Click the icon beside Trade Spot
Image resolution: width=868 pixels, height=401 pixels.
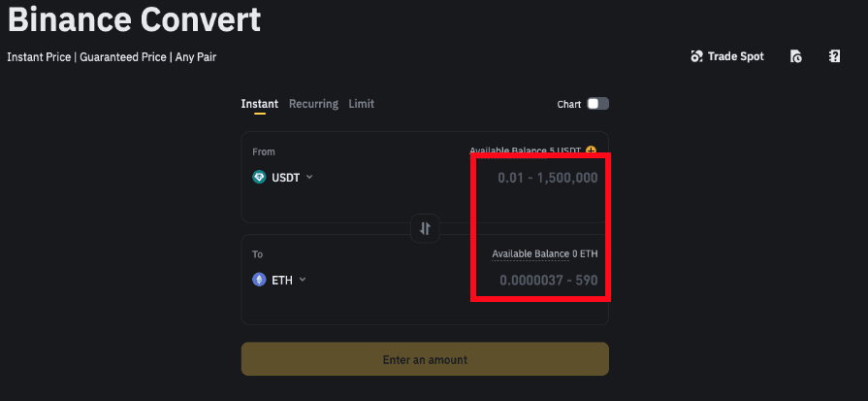point(696,56)
